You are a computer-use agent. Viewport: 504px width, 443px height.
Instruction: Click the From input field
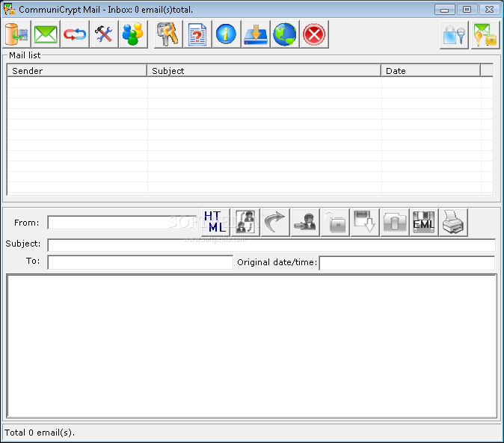122,223
